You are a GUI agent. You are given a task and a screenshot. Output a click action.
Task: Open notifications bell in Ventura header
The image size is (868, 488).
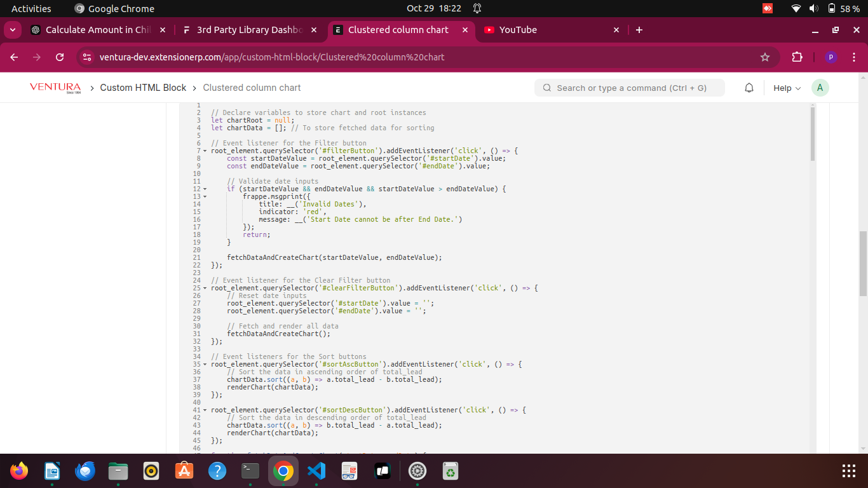(x=749, y=88)
